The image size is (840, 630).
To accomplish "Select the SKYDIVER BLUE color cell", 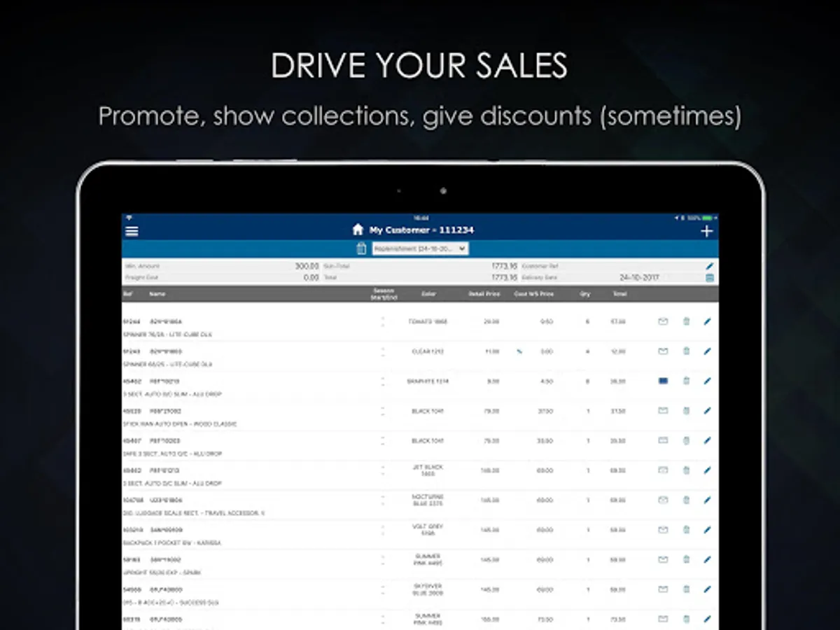I will coord(428,589).
